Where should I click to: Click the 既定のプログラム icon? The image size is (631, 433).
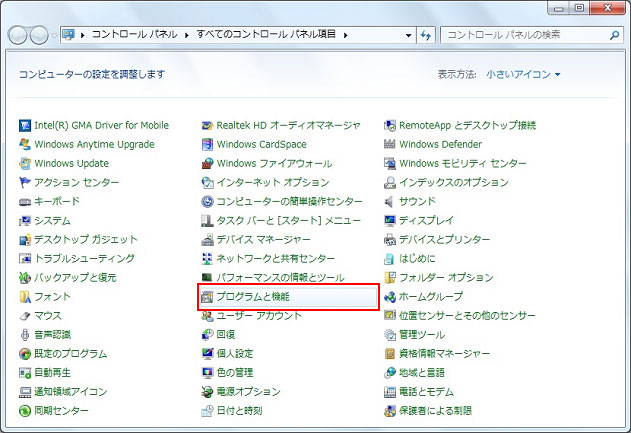25,354
